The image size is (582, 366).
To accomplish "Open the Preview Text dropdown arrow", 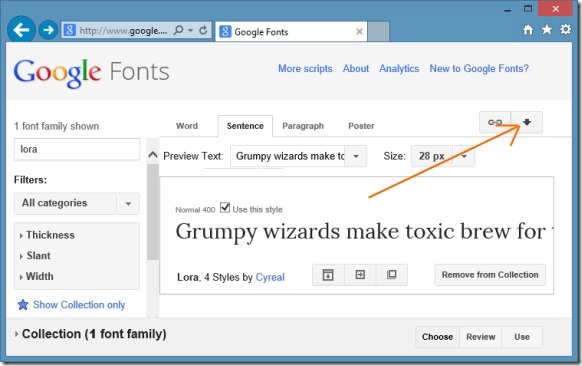I will pos(356,156).
